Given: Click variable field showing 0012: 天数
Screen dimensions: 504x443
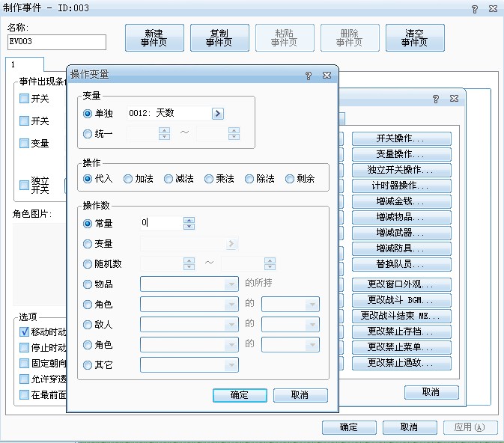Looking at the screenshot, I should coord(169,114).
